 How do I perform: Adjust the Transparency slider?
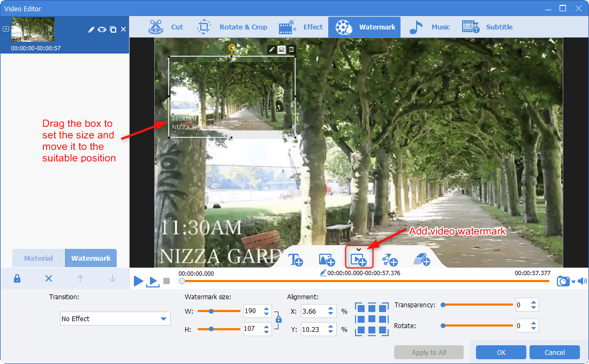point(477,305)
